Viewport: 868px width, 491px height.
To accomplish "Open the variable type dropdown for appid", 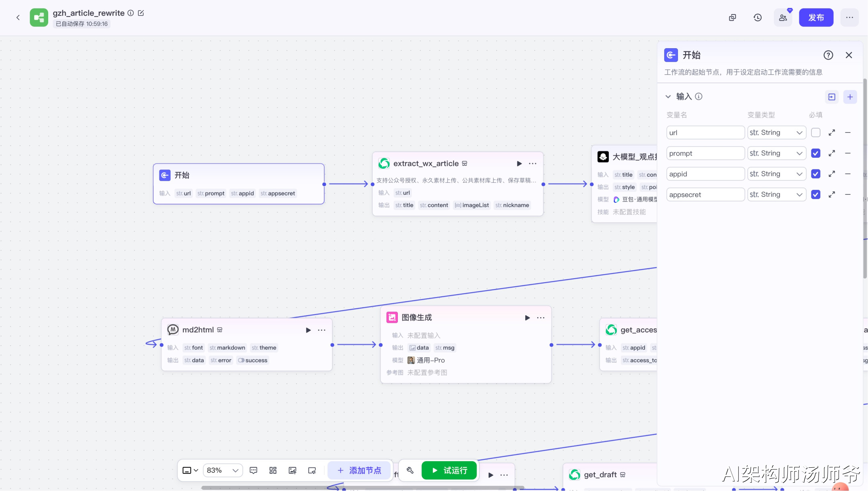I will click(x=776, y=174).
